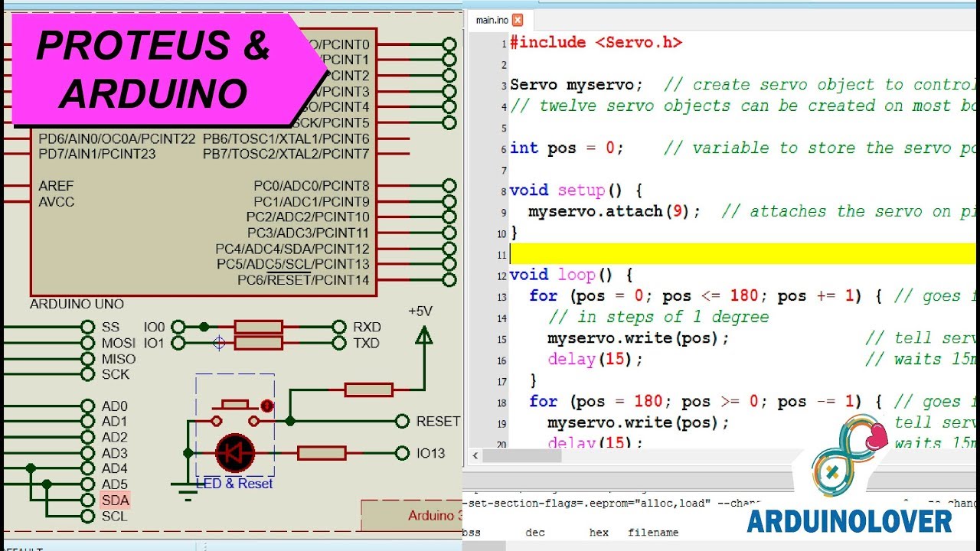The width and height of the screenshot is (980, 551).
Task: Click the MISO terminal circle
Action: click(87, 359)
